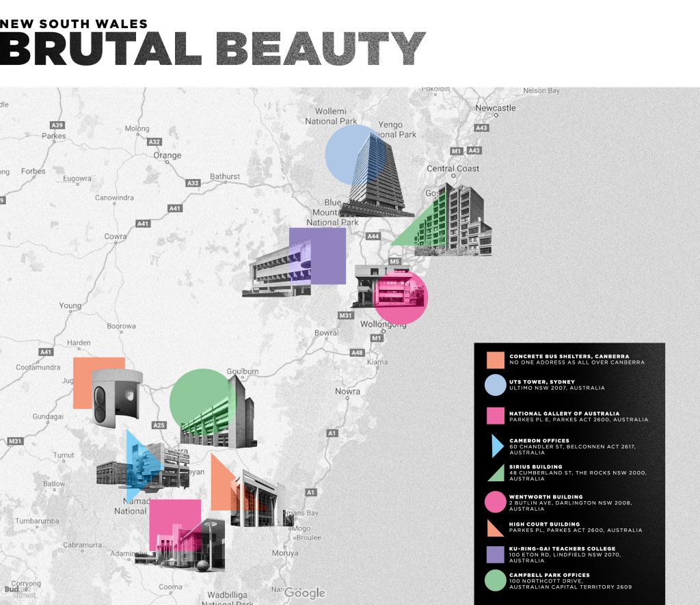Viewport: 700px width, 605px height.
Task: Select the Wollongong city label on map
Action: point(383,324)
